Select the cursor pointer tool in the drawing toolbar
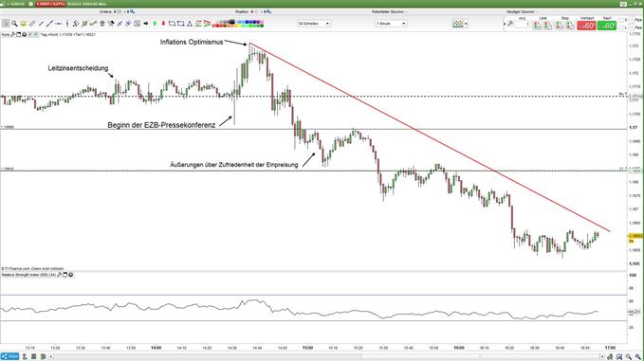644x361 pixels. tap(6, 24)
